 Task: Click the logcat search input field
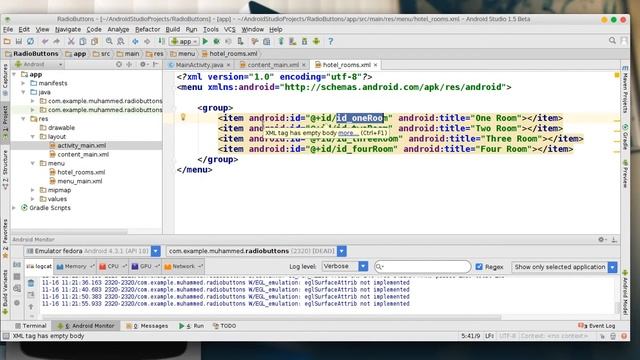pos(422,267)
